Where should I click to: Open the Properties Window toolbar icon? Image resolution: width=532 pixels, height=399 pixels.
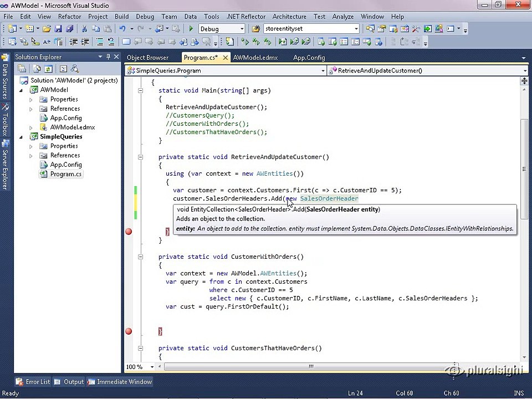pyautogui.click(x=382, y=29)
